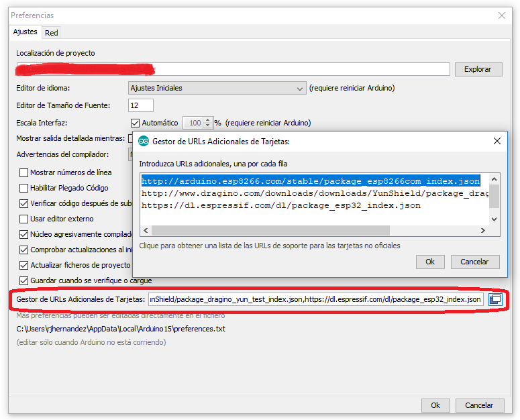Screen dimensions: 520x420
Task: Toggle Comprobar actualizaciones al iniciar
Action: [x=23, y=250]
